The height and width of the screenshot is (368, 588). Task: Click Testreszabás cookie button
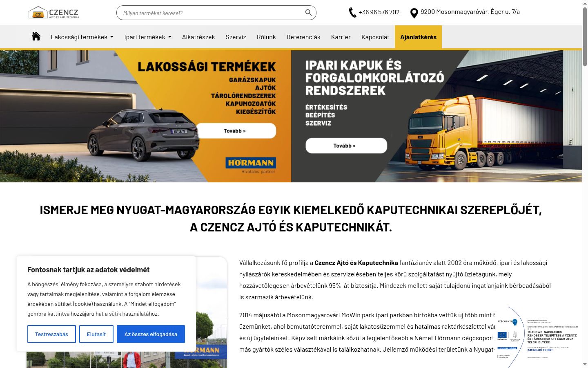coord(51,334)
